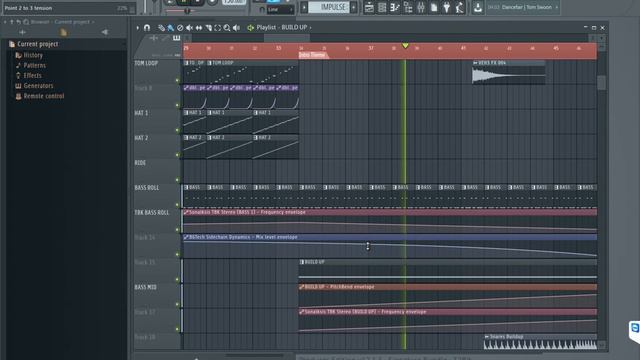Click the Snares Buildup clip
Viewport: 640px width, 360px height.
[540, 342]
